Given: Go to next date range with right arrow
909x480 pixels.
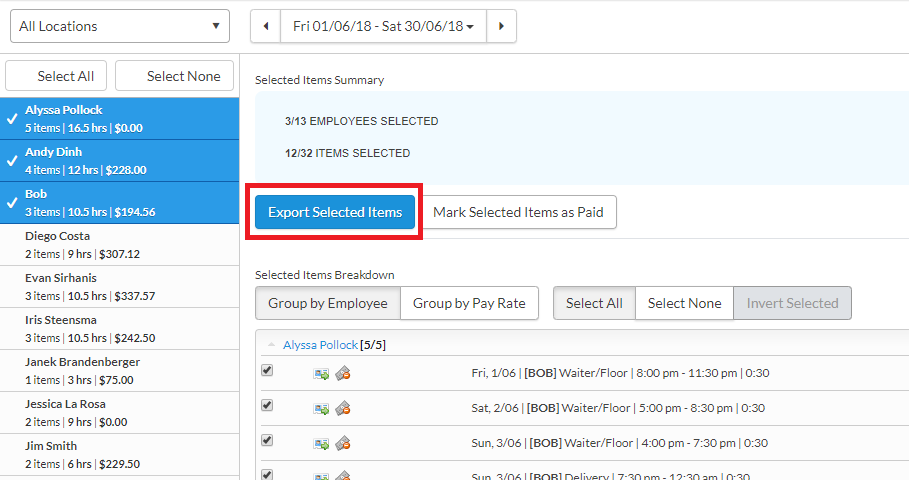Looking at the screenshot, I should [501, 26].
